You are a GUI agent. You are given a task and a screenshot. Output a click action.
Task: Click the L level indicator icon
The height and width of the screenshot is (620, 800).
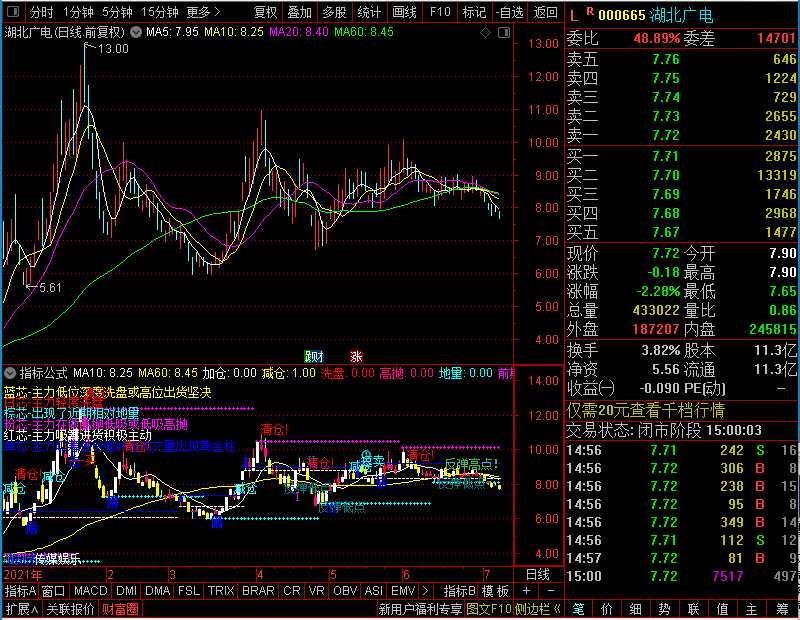573,16
